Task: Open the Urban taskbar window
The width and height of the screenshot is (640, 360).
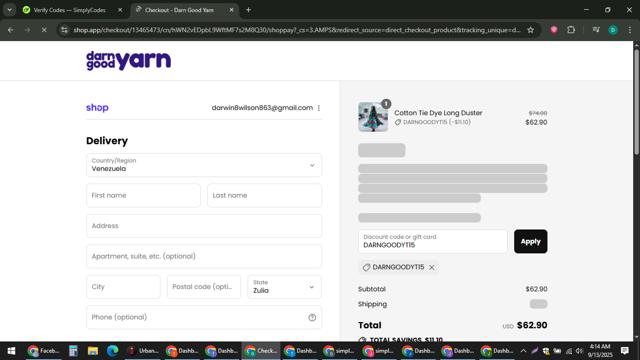Action: 142,351
